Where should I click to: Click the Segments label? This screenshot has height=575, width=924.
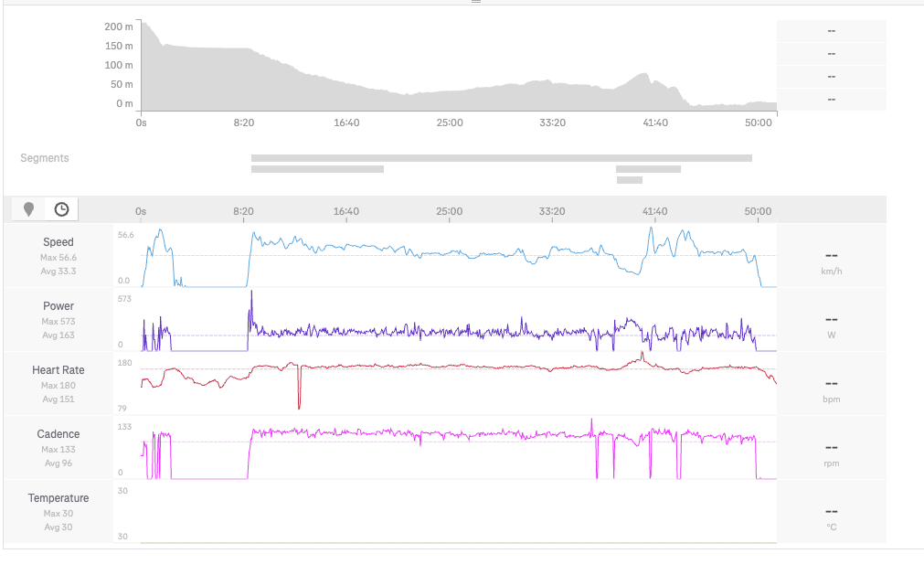(x=45, y=158)
